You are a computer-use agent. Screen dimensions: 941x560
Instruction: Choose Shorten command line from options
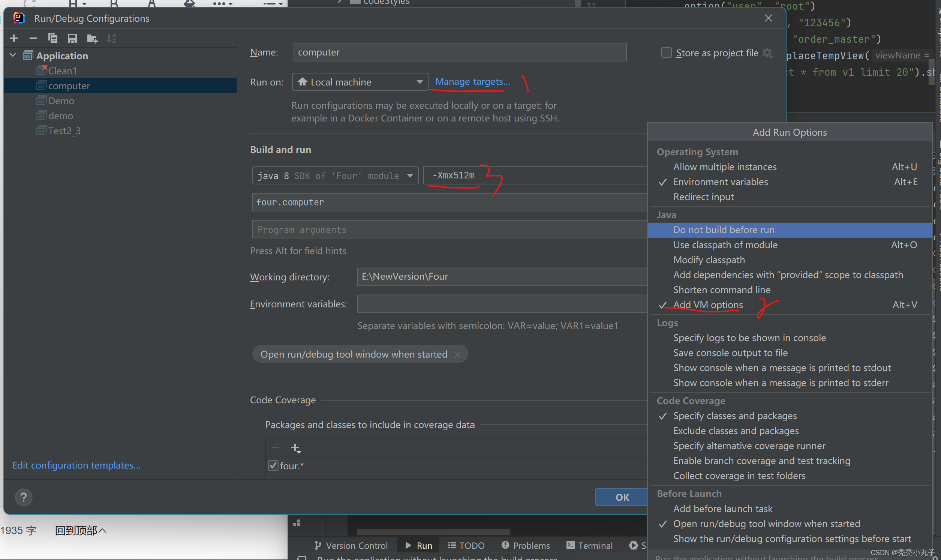tap(721, 289)
